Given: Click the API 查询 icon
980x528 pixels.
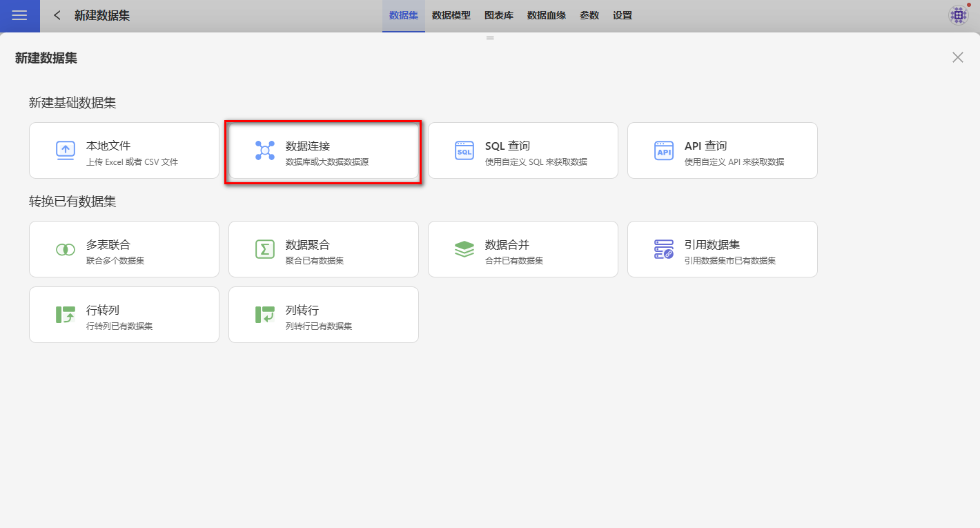Looking at the screenshot, I should point(664,150).
